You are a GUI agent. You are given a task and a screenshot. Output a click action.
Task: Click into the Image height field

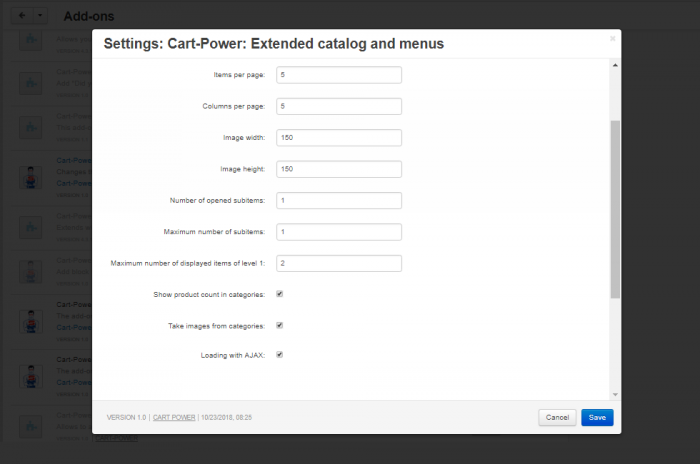point(339,169)
